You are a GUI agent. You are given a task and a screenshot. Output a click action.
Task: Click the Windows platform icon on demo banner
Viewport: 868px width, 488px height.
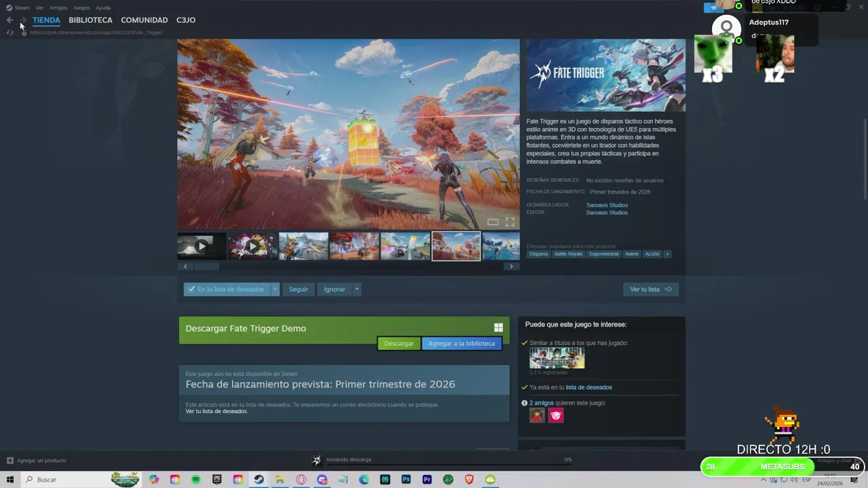pyautogui.click(x=498, y=328)
